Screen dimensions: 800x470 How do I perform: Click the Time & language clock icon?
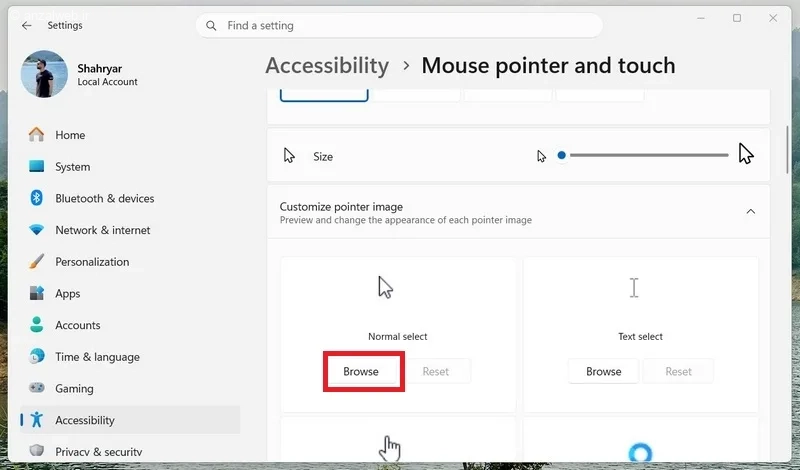(36, 356)
